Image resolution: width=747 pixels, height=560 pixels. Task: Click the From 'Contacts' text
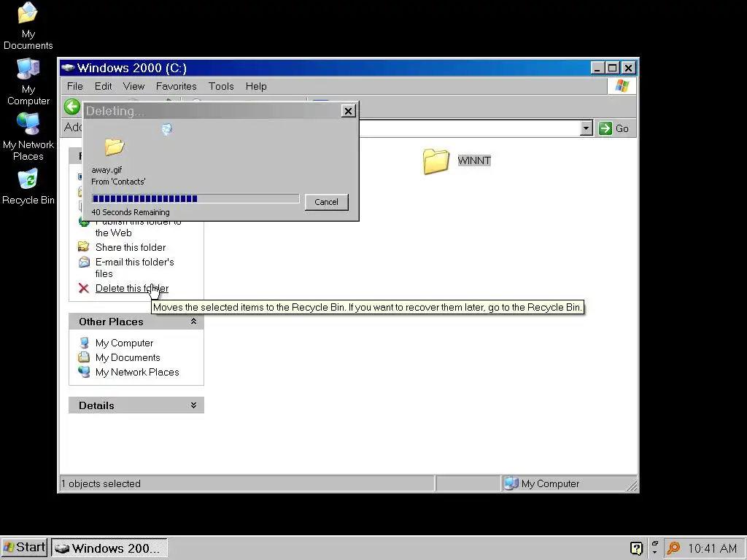[x=118, y=182]
